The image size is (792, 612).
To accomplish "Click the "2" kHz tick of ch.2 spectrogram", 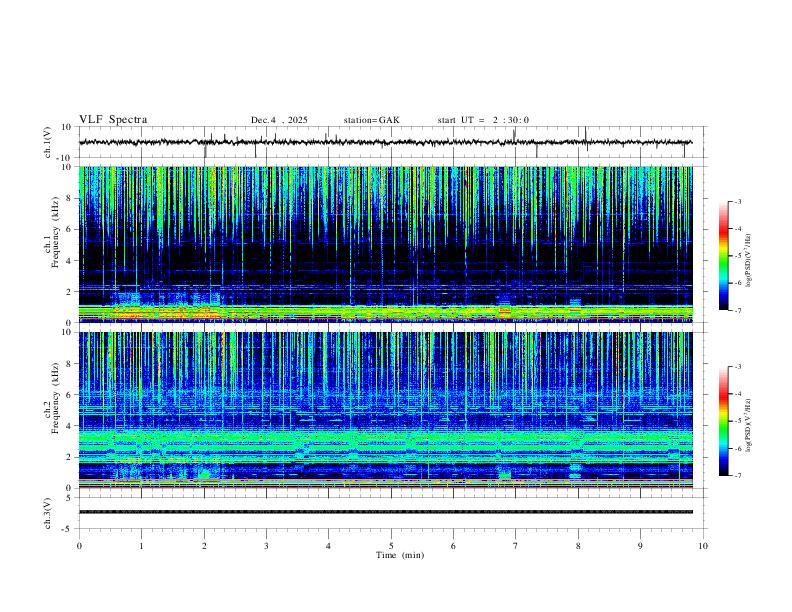I will 69,457.
